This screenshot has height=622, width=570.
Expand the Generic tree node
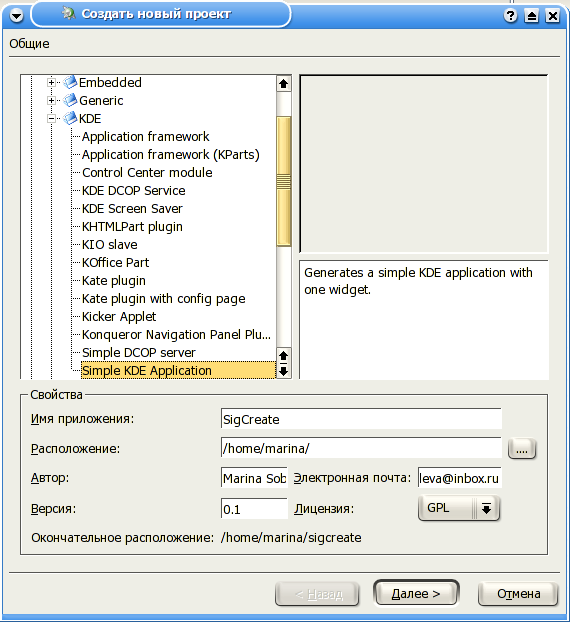51,100
